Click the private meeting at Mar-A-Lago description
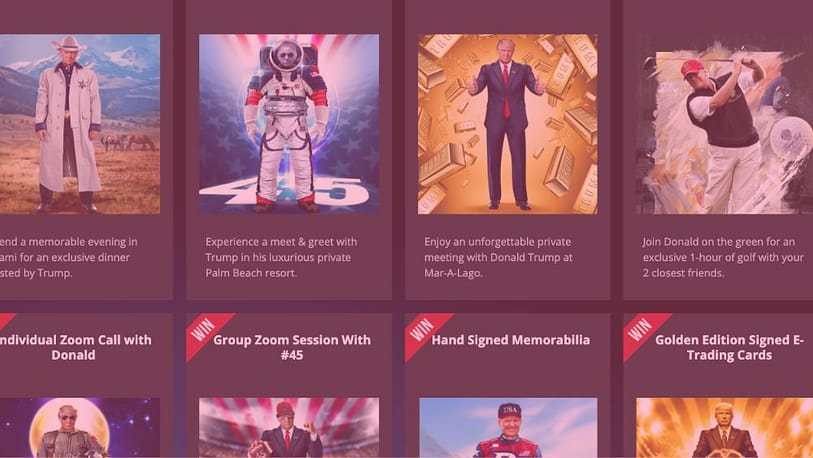Image resolution: width=813 pixels, height=458 pixels. (498, 257)
